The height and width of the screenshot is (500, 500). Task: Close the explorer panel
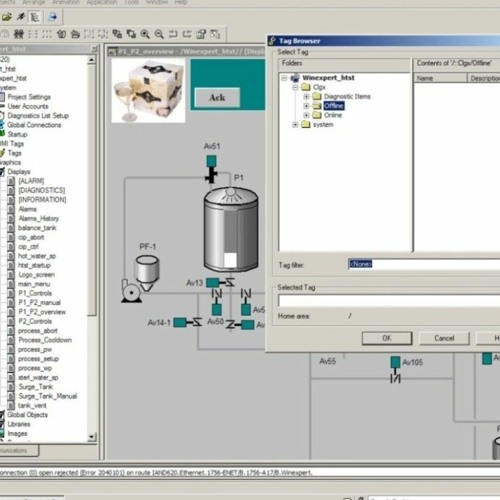coord(94,49)
